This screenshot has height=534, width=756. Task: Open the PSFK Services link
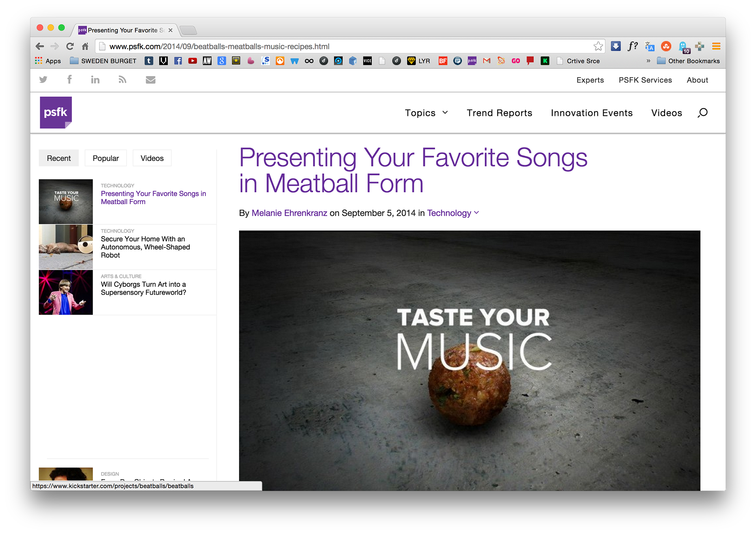645,80
